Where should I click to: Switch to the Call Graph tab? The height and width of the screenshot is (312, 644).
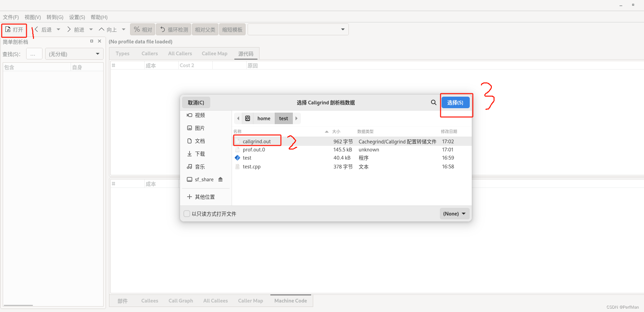point(181,300)
